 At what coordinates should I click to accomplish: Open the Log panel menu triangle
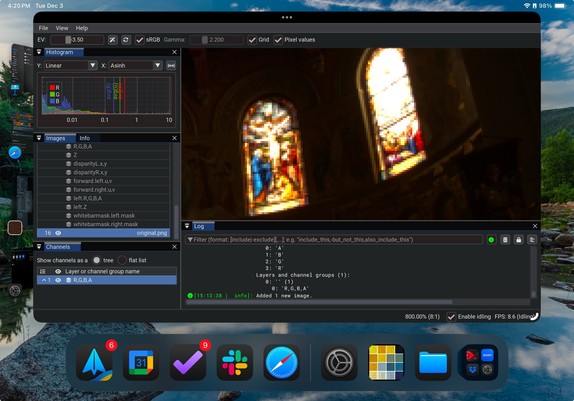click(187, 226)
